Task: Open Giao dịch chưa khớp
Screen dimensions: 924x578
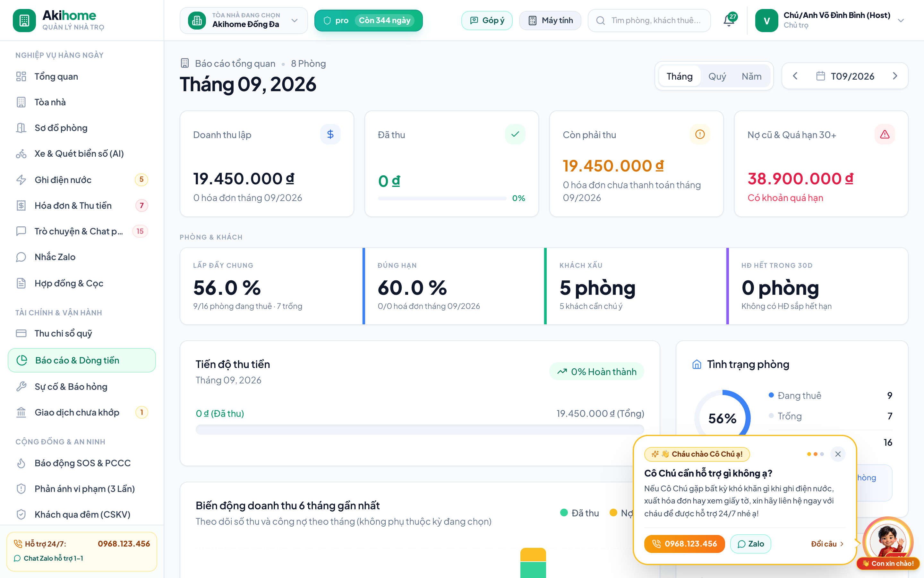Action: (82, 413)
